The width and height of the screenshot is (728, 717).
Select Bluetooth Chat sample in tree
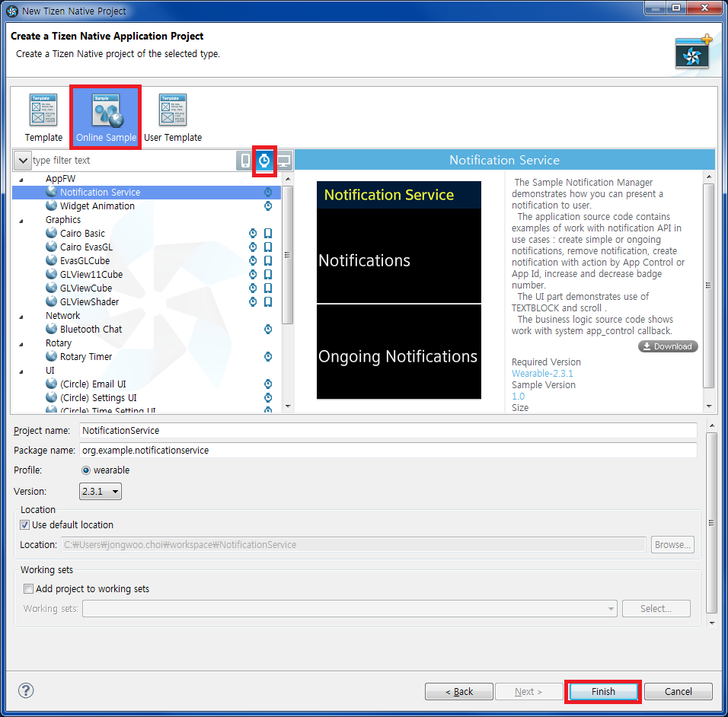pos(91,330)
